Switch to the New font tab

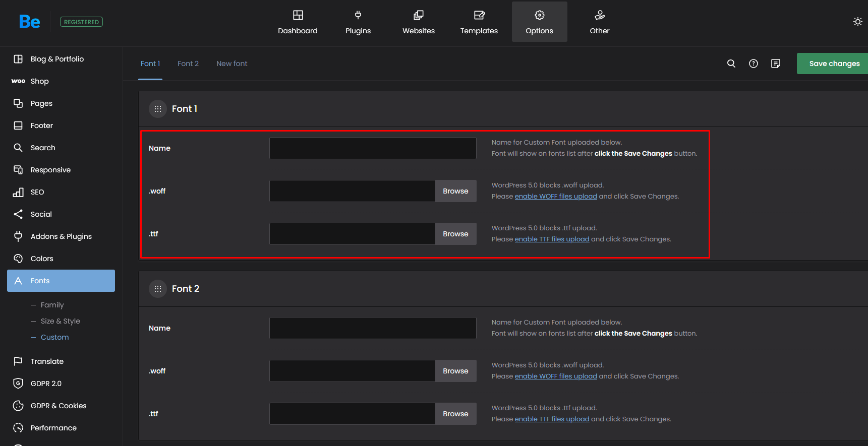click(232, 63)
